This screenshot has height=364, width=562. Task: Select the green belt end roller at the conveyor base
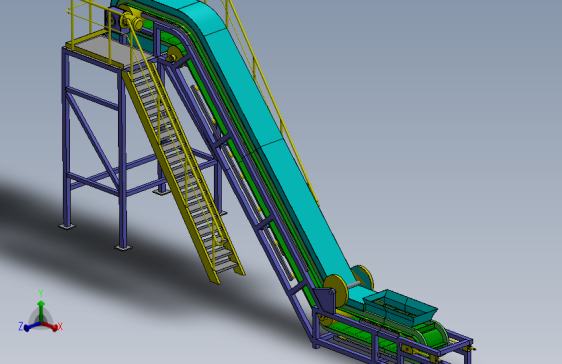pyautogui.click(x=435, y=336)
